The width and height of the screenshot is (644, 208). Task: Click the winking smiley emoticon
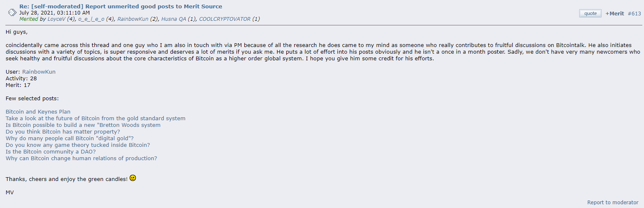tap(133, 178)
